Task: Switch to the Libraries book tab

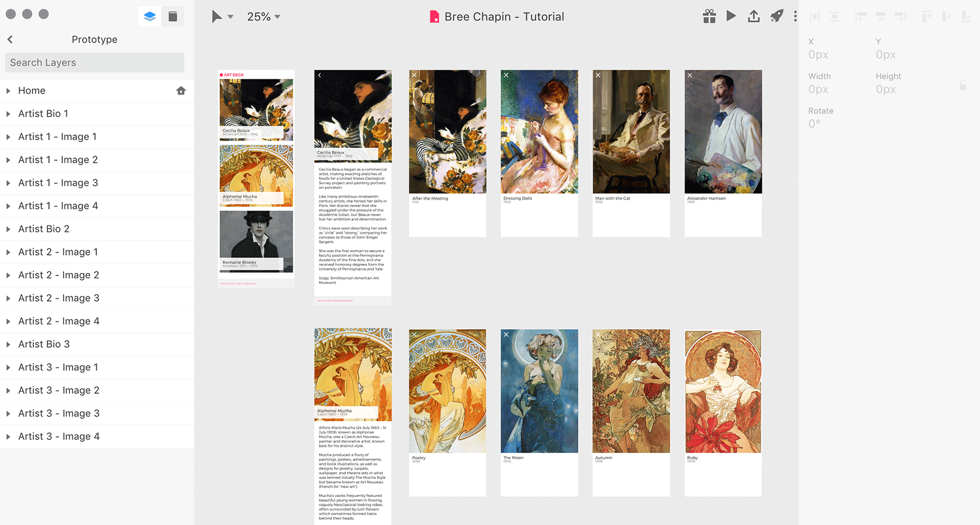Action: [x=173, y=16]
